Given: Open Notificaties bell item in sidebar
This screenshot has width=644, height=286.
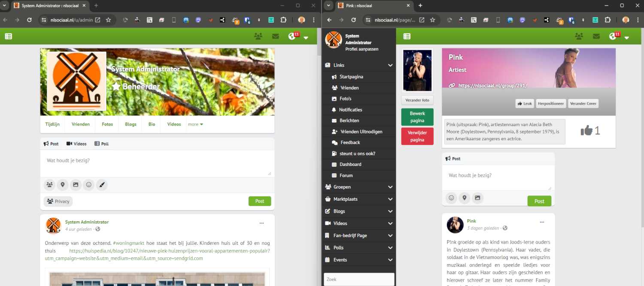Looking at the screenshot, I should point(350,110).
